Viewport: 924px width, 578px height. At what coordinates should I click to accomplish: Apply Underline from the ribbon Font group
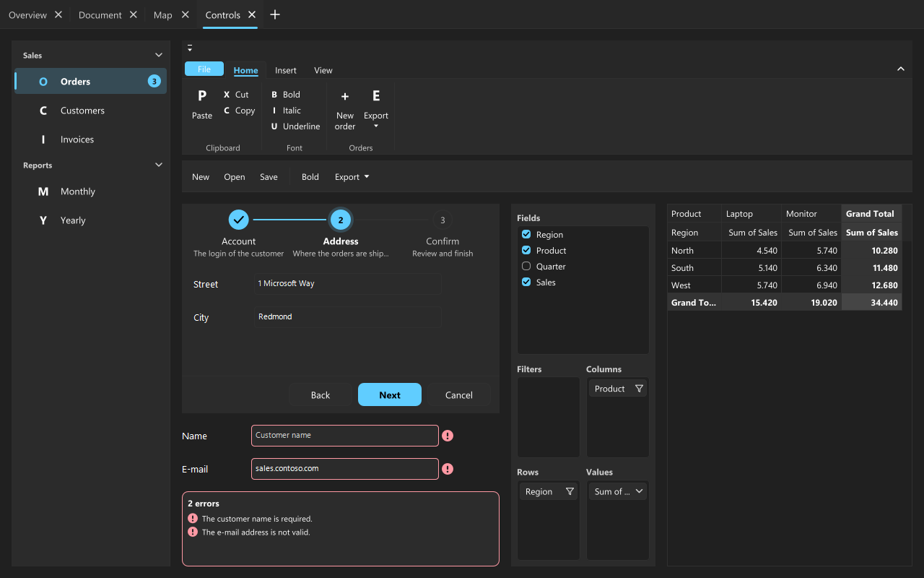tap(295, 126)
